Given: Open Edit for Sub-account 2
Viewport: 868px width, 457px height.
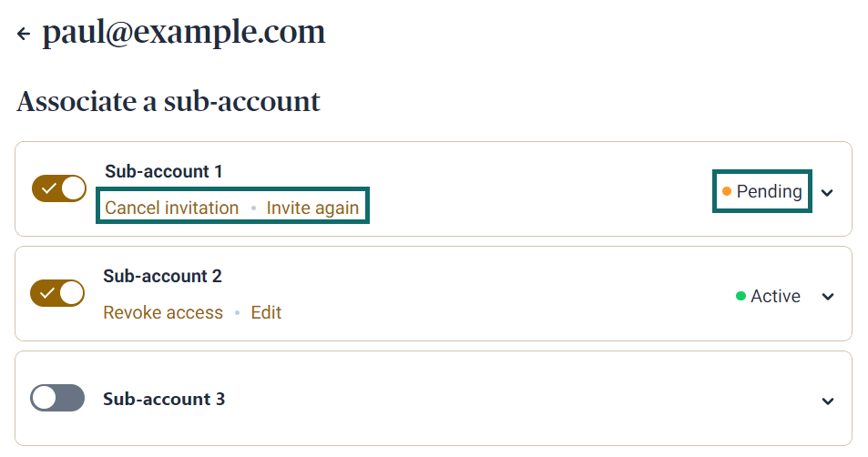Looking at the screenshot, I should pyautogui.click(x=266, y=312).
